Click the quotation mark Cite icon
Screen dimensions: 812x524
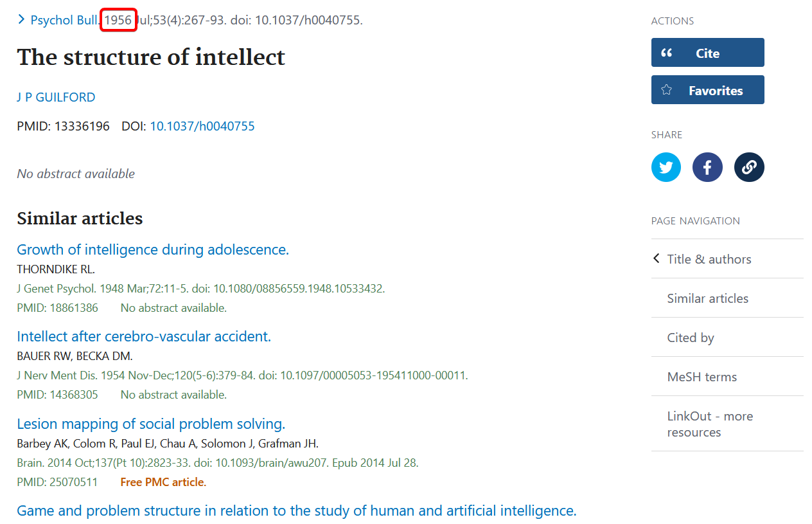coord(667,53)
